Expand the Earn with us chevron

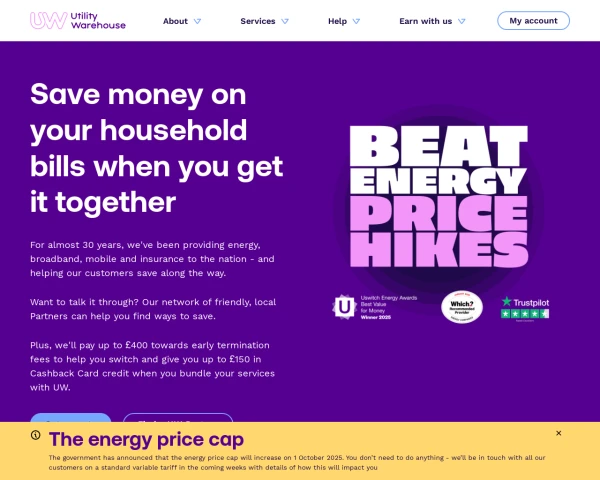click(461, 20)
